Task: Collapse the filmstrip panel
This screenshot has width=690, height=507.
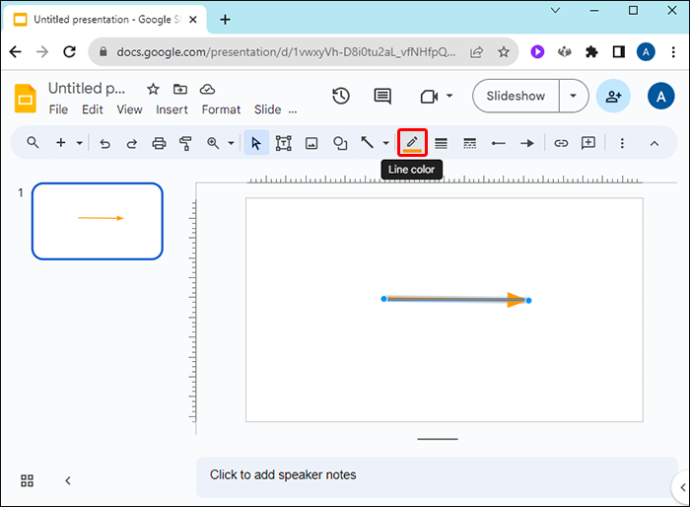Action: [x=68, y=481]
